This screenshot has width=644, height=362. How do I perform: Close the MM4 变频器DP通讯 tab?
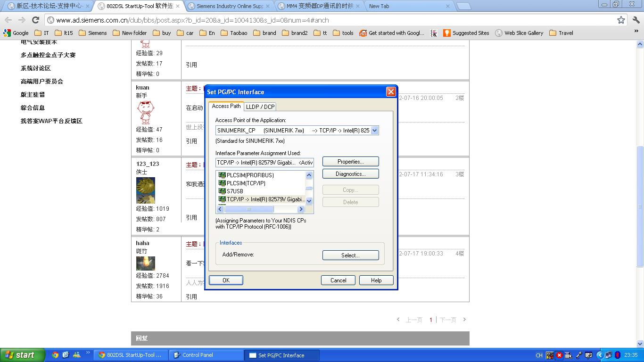click(357, 6)
